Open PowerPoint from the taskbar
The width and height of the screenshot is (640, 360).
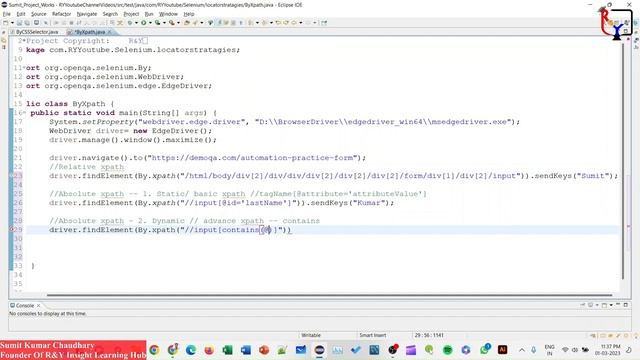264,350
